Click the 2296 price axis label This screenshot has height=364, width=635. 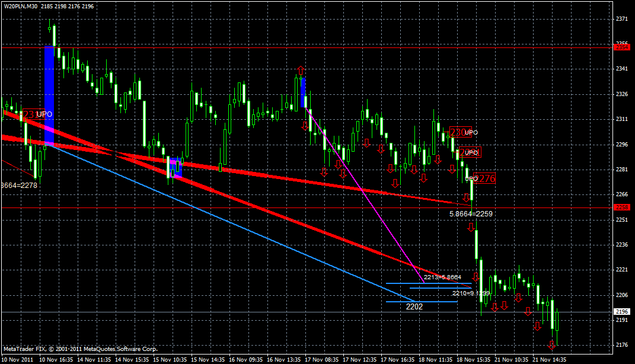(x=621, y=144)
